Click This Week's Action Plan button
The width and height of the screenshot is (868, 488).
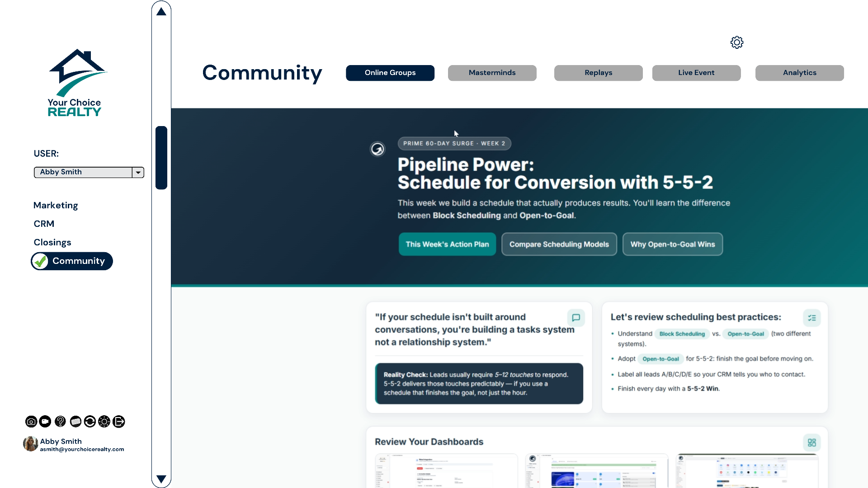pos(447,244)
